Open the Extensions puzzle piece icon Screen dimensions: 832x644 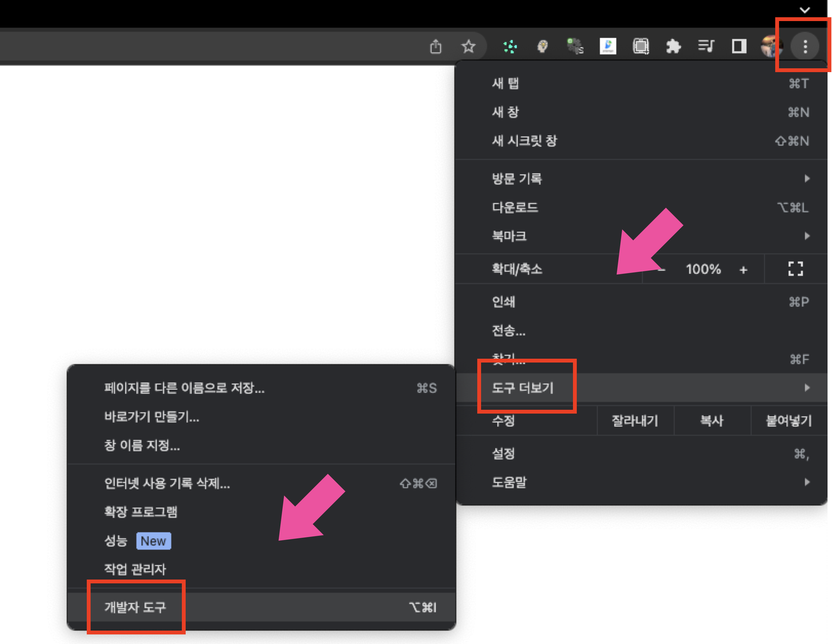coord(673,47)
